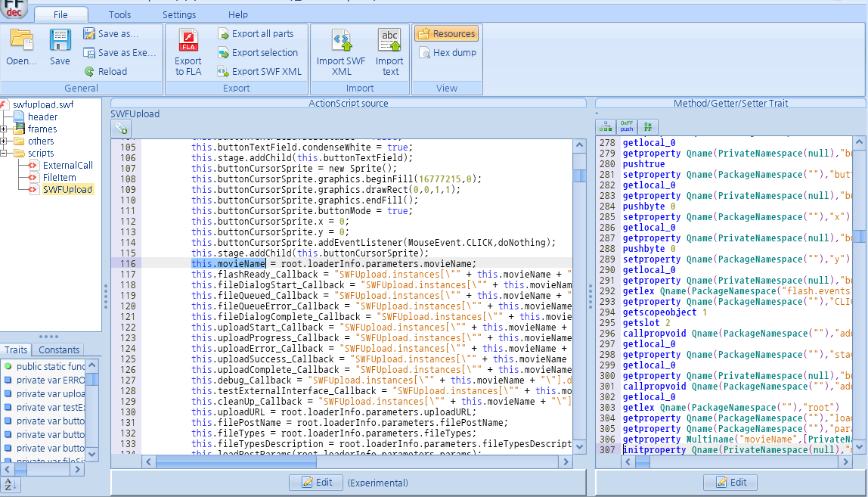Click the Import SWF XML icon

tap(342, 40)
